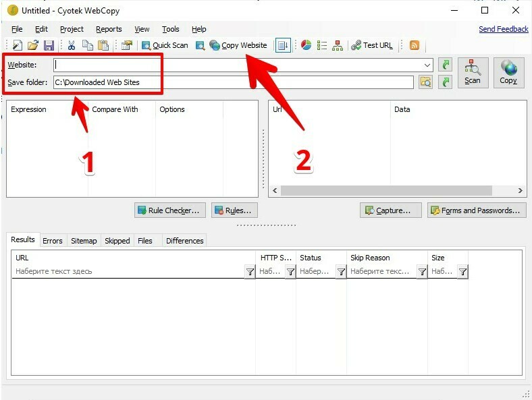This screenshot has height=400, width=532.
Task: Open the Rule Checker dialog
Action: (170, 210)
